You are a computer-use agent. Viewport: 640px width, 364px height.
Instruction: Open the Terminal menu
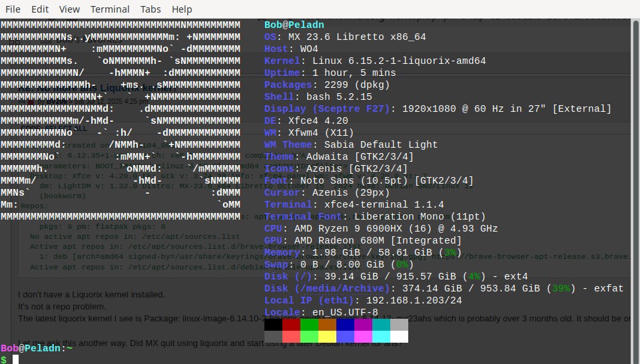pos(110,9)
